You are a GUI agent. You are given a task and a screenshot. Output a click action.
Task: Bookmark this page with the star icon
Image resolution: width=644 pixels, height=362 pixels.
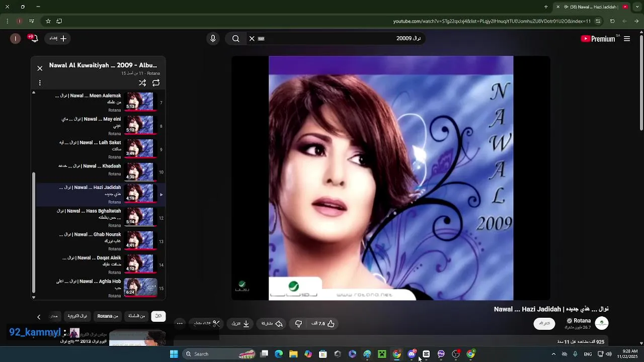(x=48, y=21)
